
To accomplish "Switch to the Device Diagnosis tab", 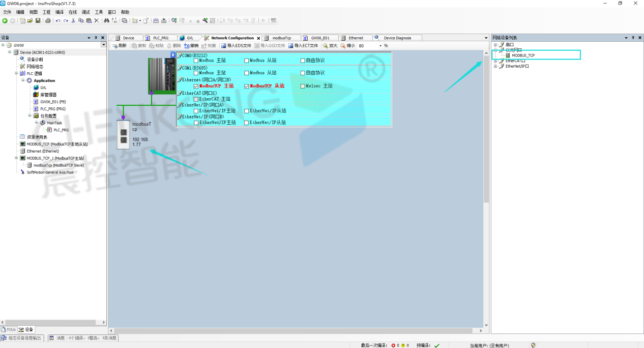I will click(x=397, y=38).
